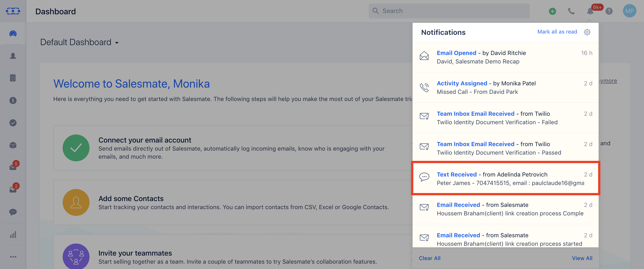Click the 16 h timestamp

click(x=586, y=53)
